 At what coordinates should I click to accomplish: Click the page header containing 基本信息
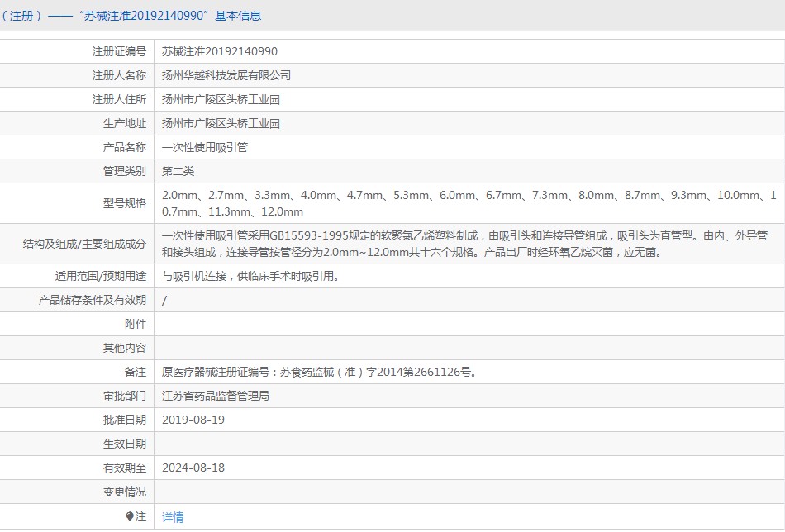click(x=131, y=16)
